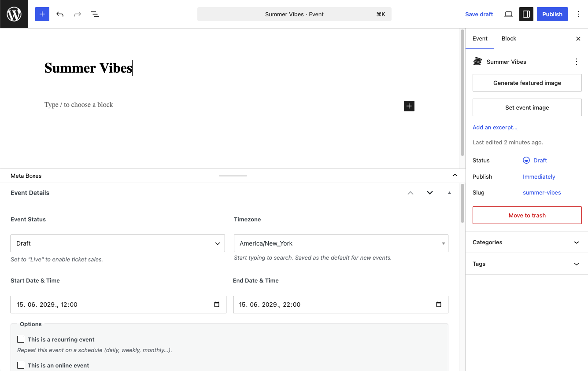
Task: Click the Draft status icon
Action: tap(526, 160)
